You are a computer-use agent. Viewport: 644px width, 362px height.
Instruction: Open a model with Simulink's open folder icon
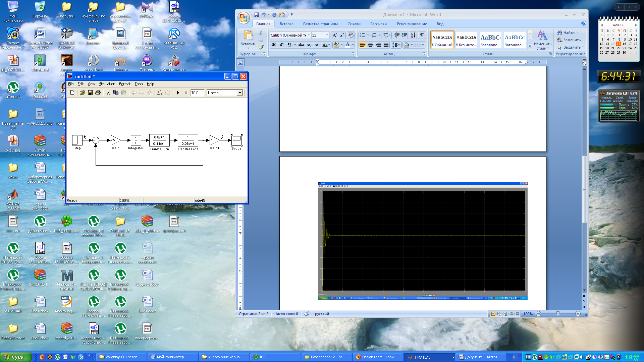pos(82,93)
